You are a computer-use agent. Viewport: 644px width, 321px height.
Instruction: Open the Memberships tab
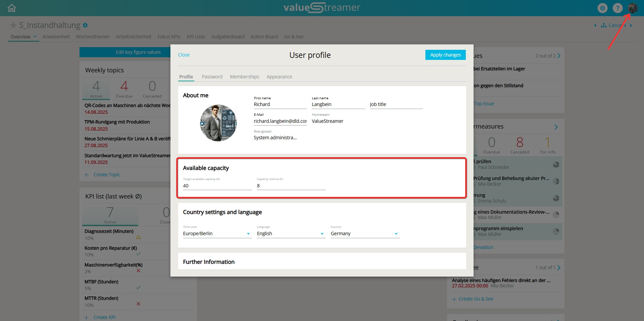244,77
